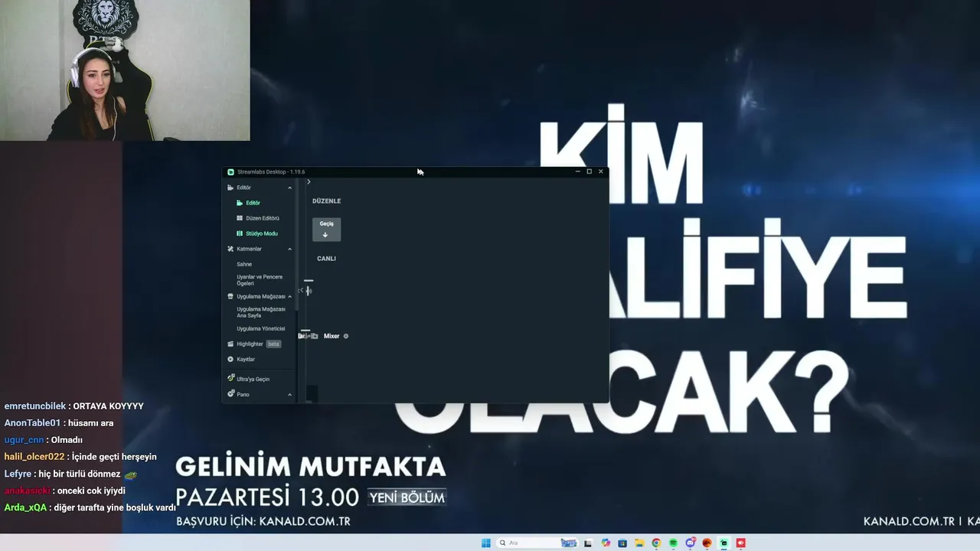Click the DÜZENLE heading text
This screenshot has height=551, width=980.
point(326,201)
